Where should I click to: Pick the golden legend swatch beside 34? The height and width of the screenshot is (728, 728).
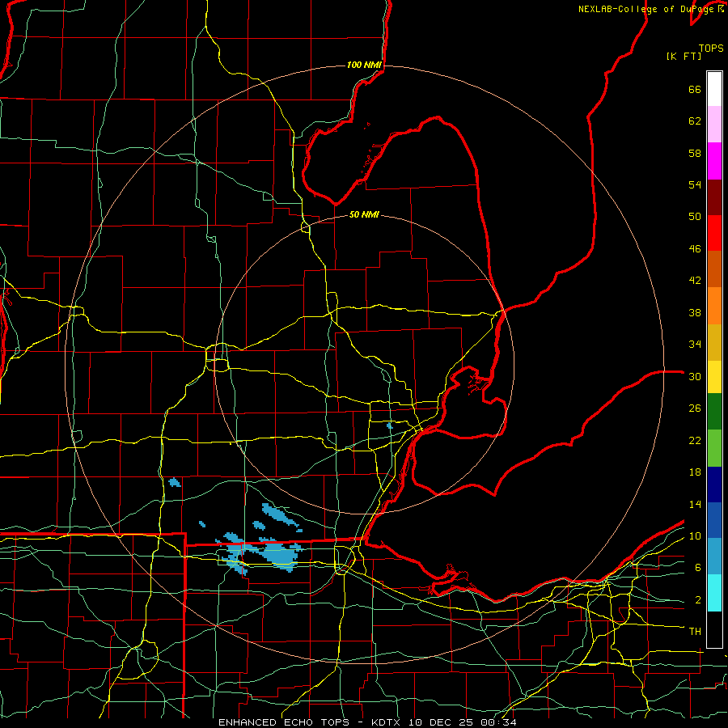click(x=714, y=342)
